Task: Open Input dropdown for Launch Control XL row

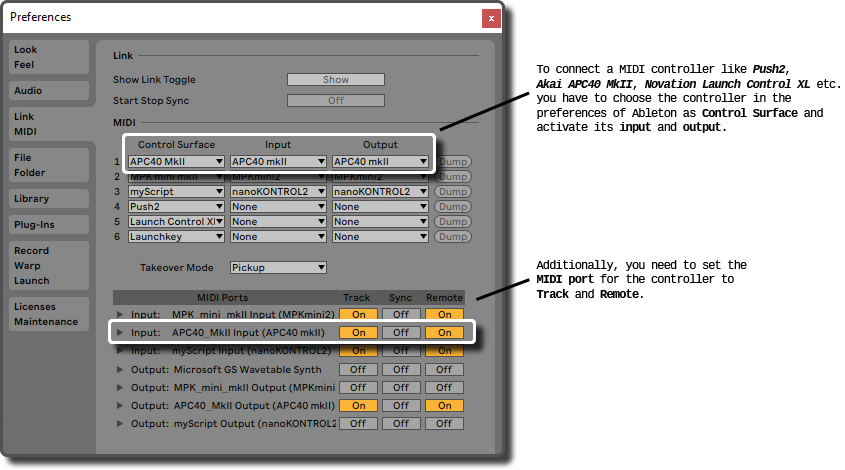Action: click(278, 222)
